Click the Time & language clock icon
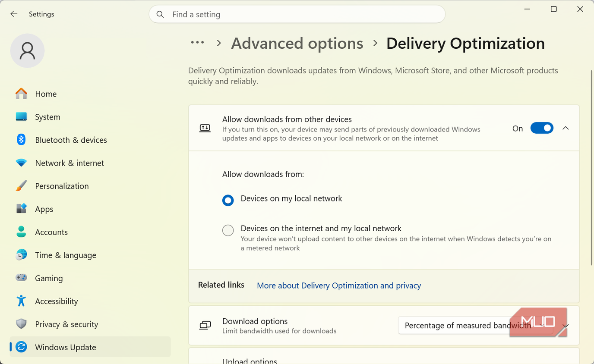 click(x=21, y=255)
